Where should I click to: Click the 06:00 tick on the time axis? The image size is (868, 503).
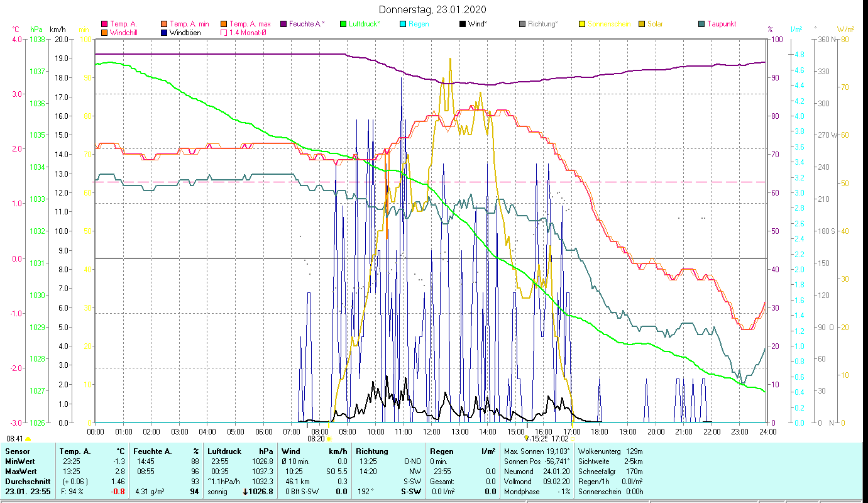tap(263, 431)
